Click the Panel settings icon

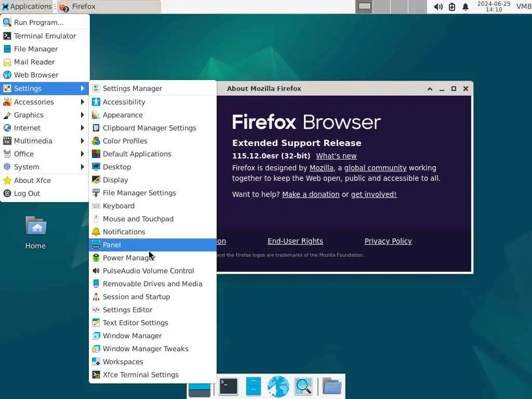point(96,245)
